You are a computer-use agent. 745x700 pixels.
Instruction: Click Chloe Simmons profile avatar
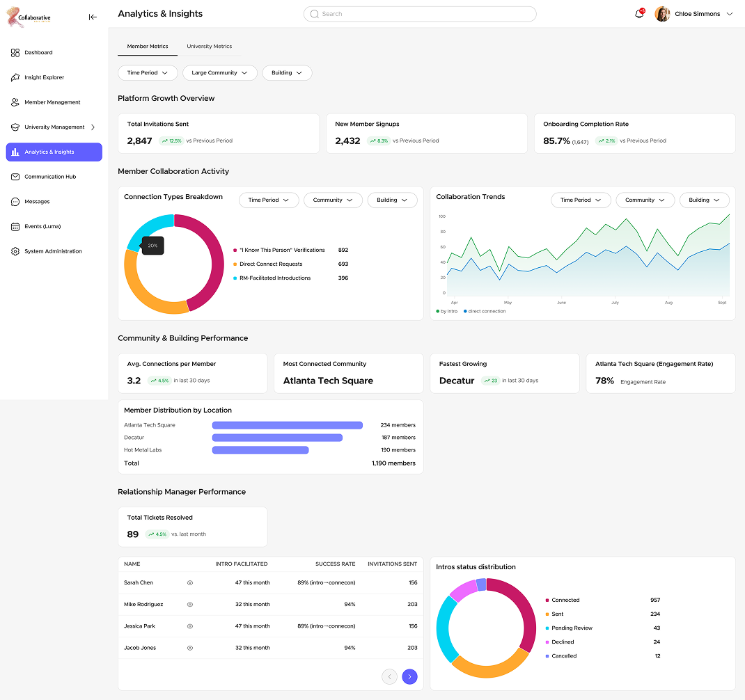[662, 14]
